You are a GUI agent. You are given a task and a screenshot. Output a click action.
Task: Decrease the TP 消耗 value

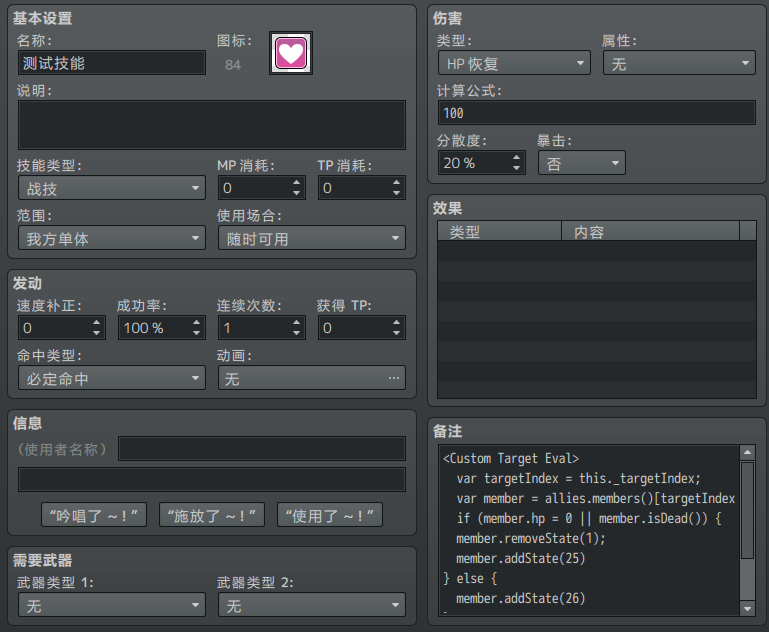396,193
